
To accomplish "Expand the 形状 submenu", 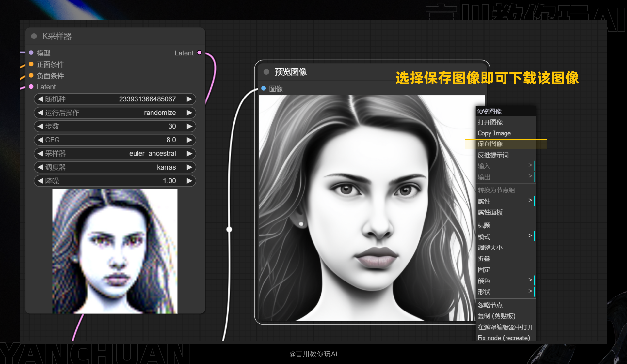I will point(506,292).
